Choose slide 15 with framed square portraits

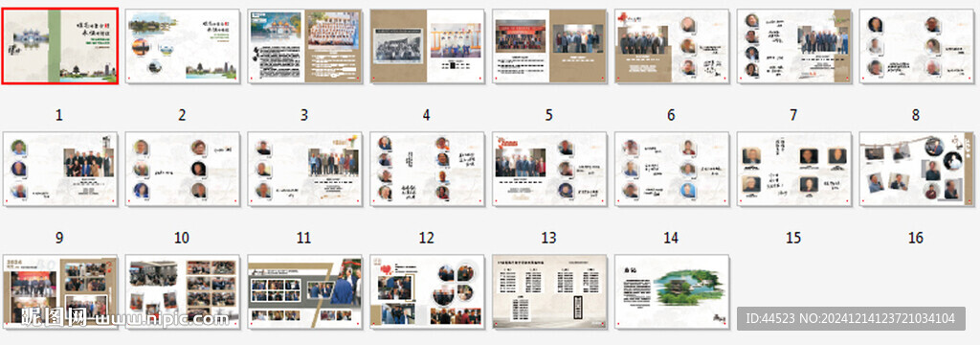794,169
